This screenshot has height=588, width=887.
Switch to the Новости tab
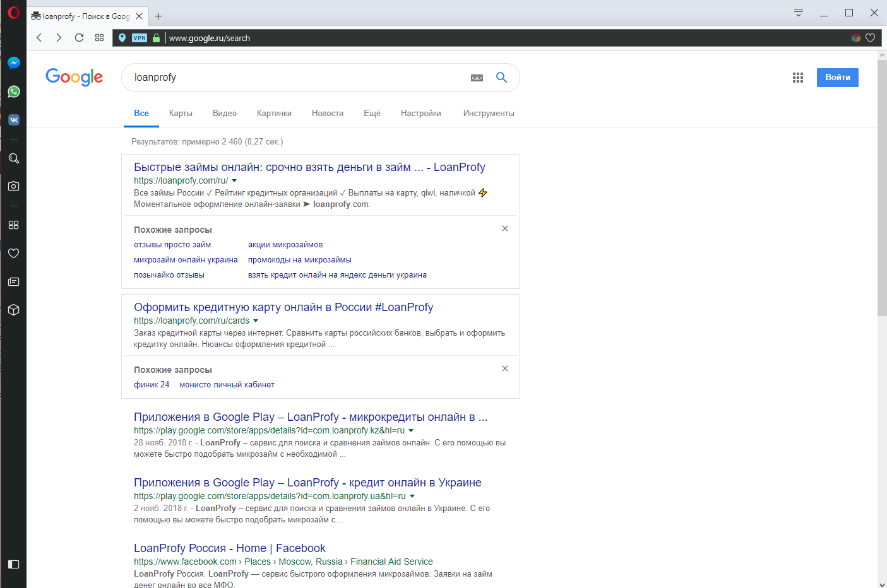pyautogui.click(x=328, y=114)
